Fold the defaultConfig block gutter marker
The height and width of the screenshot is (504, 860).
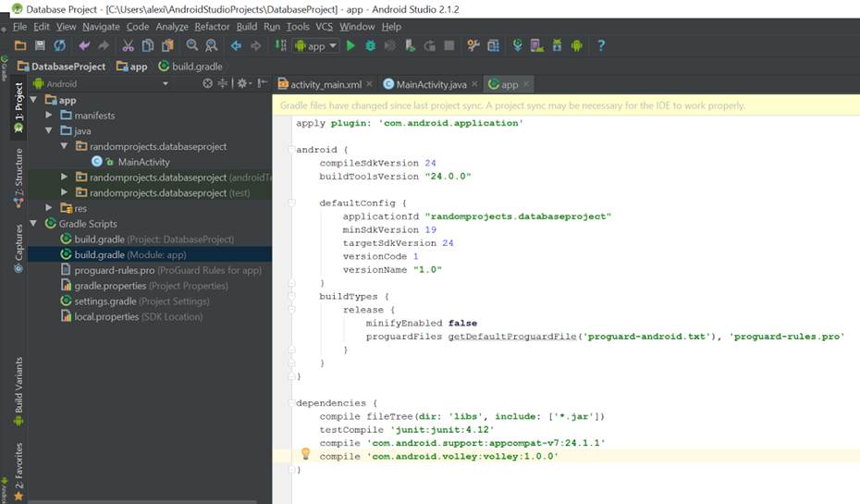click(291, 203)
